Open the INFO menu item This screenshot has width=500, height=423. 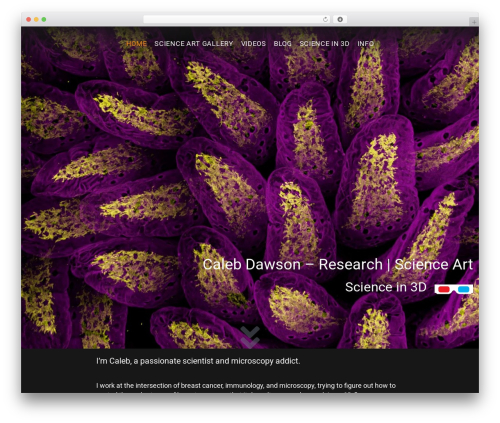pos(365,44)
